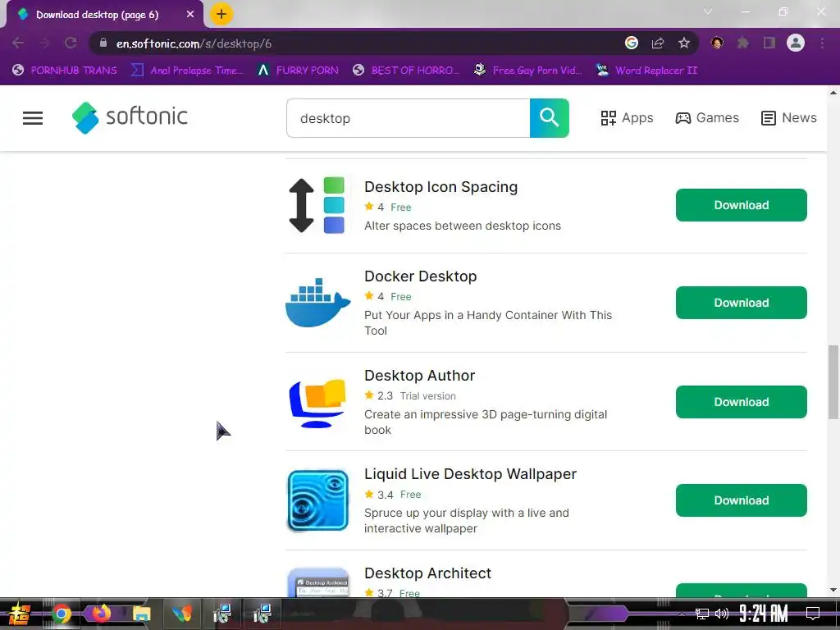Click the Desktop Architect app thumbnail
The height and width of the screenshot is (630, 840).
(x=318, y=583)
